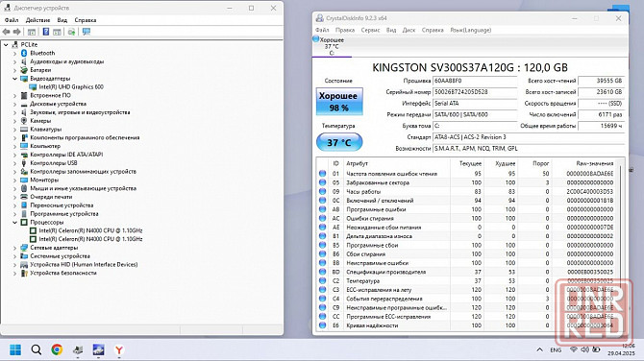Open the Вид menu in CrystalDiskInfo

pyautogui.click(x=391, y=30)
